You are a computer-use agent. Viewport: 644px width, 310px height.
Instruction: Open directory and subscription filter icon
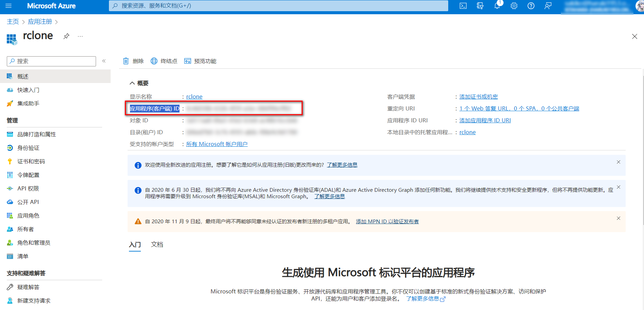click(480, 6)
